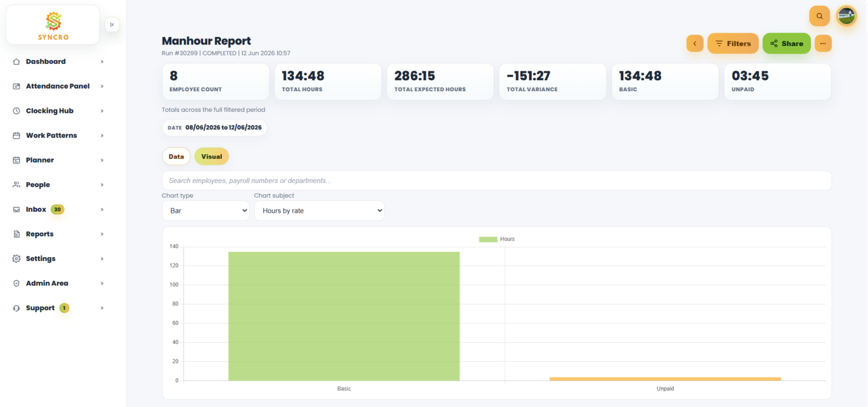The height and width of the screenshot is (407, 868).
Task: Open Inbox from the sidebar
Action: pyautogui.click(x=36, y=209)
